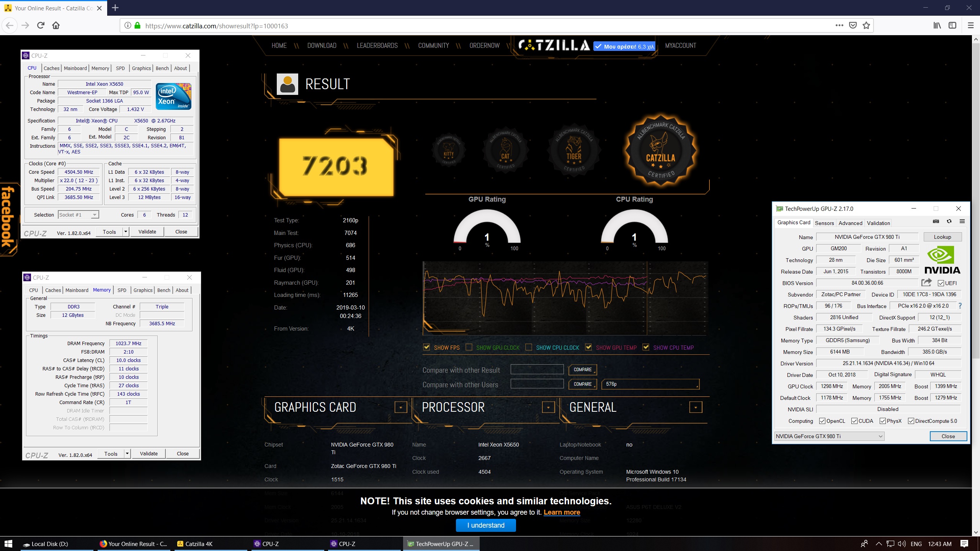Screen dimensions: 980x551
Task: Click the Lookup button in GPU-Z
Action: click(942, 237)
